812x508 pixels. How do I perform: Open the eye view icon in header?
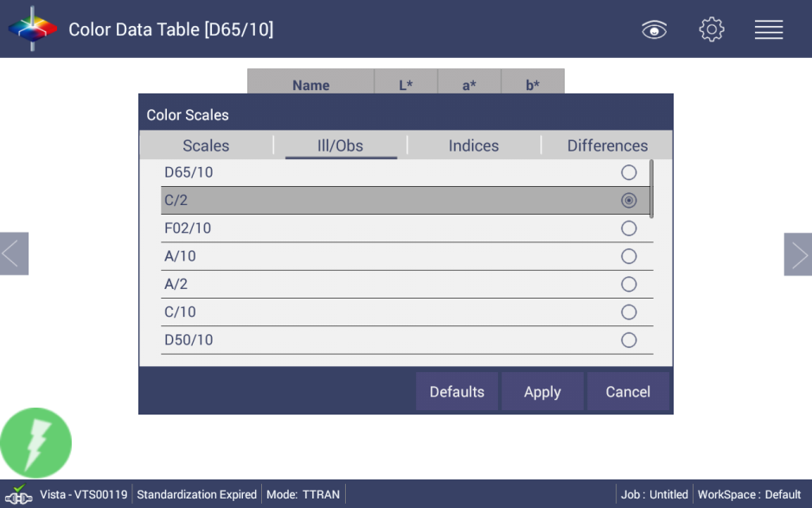tap(655, 30)
